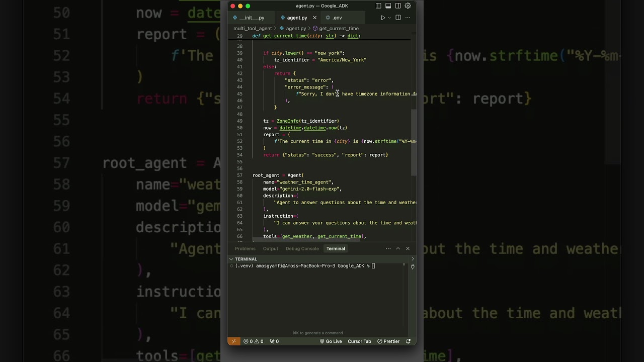Start the Go Live server

(331, 341)
